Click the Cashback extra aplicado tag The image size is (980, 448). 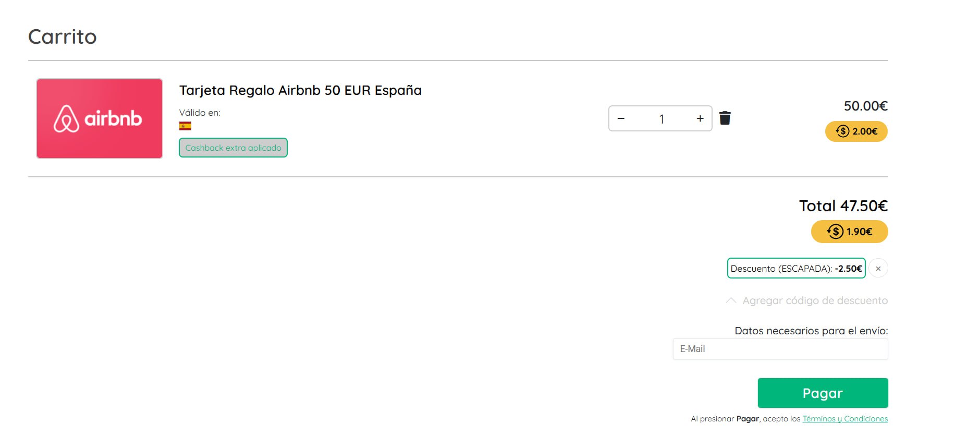pos(233,148)
